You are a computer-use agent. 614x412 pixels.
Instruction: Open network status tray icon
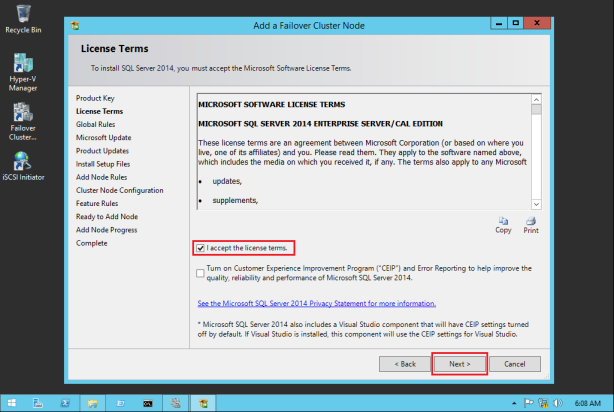543,403
